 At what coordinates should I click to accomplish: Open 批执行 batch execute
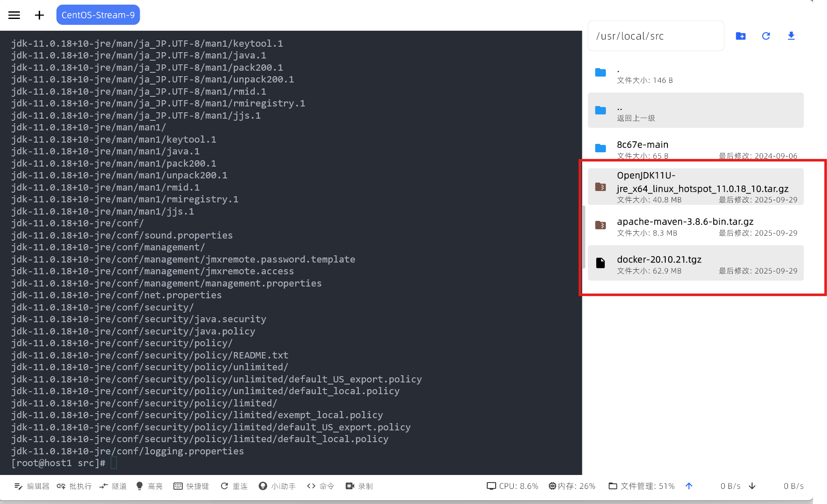tap(74, 486)
